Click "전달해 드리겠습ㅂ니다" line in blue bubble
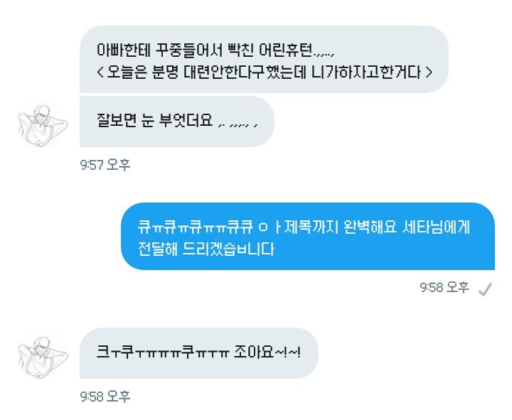The height and width of the screenshot is (420, 512). tap(206, 249)
